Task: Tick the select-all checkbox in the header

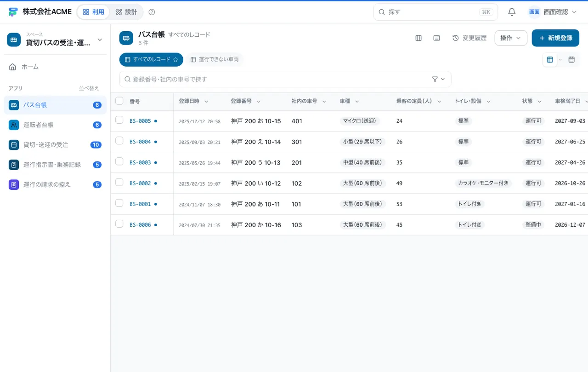Action: click(119, 101)
